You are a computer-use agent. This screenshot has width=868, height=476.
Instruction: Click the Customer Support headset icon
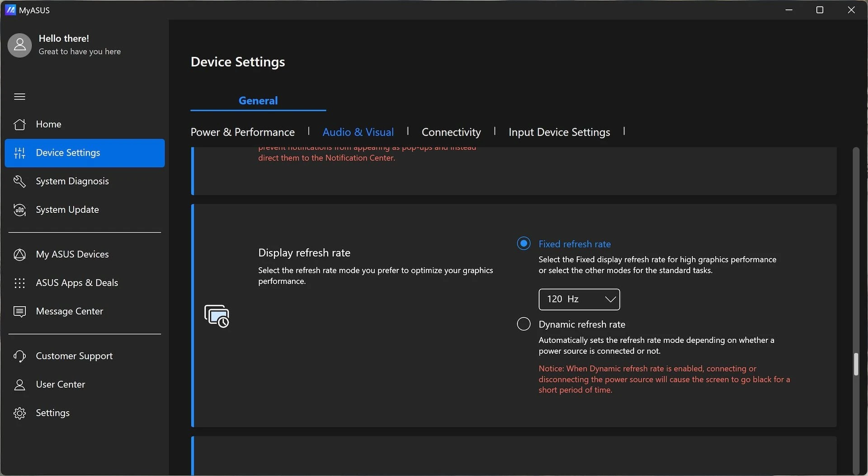(x=19, y=356)
